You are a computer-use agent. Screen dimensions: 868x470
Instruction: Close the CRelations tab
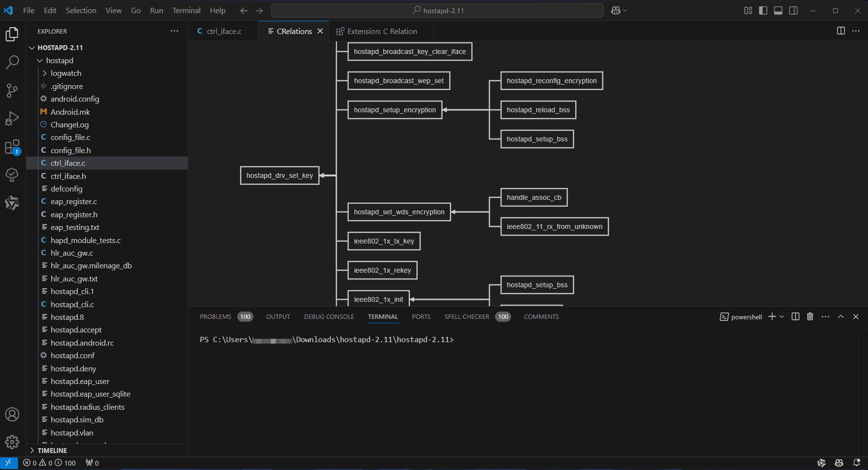pyautogui.click(x=320, y=31)
